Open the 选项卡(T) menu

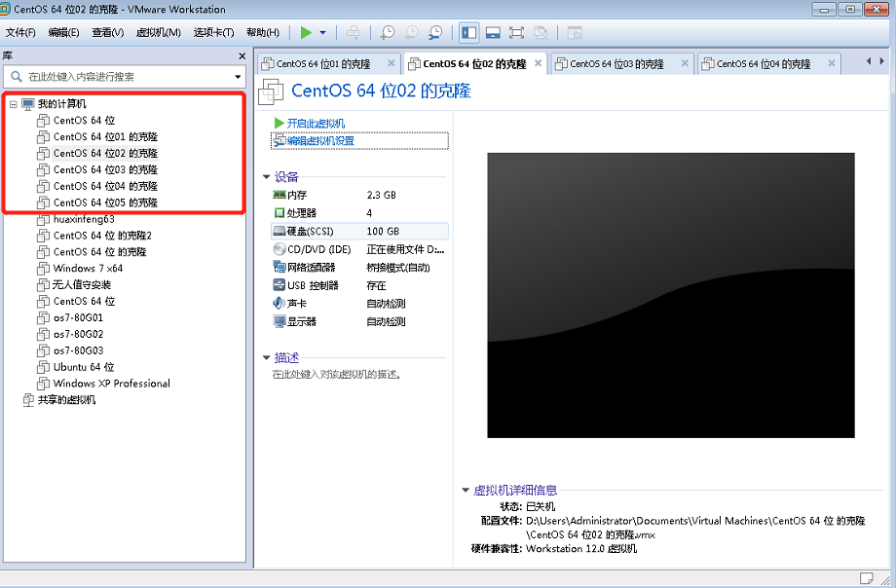click(x=213, y=32)
